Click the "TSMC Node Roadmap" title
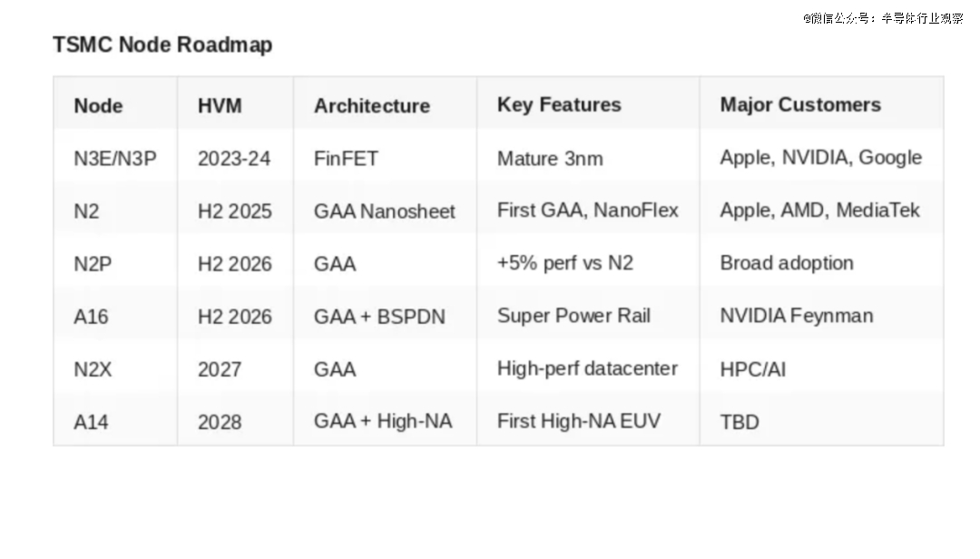Screen dimensions: 980x559 pyautogui.click(x=162, y=44)
